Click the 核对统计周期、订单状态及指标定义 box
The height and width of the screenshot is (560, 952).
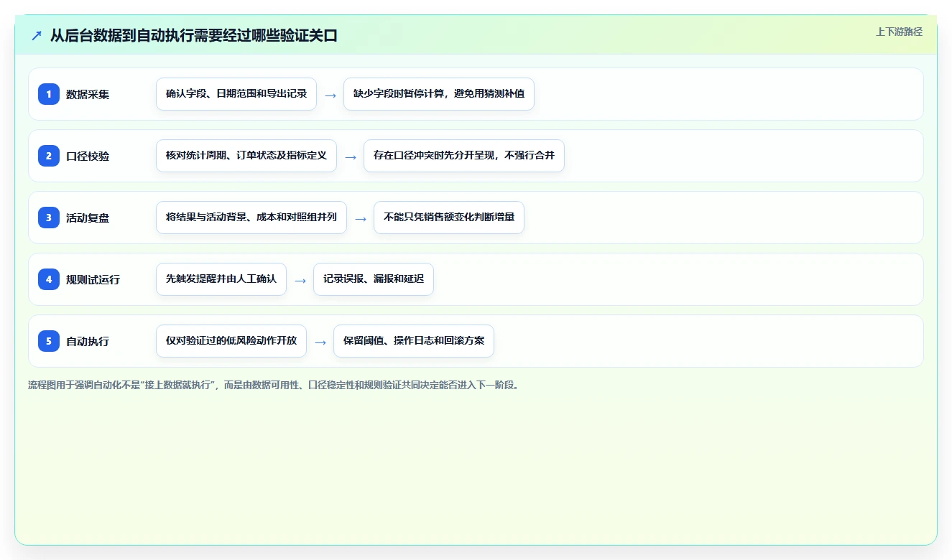246,156
